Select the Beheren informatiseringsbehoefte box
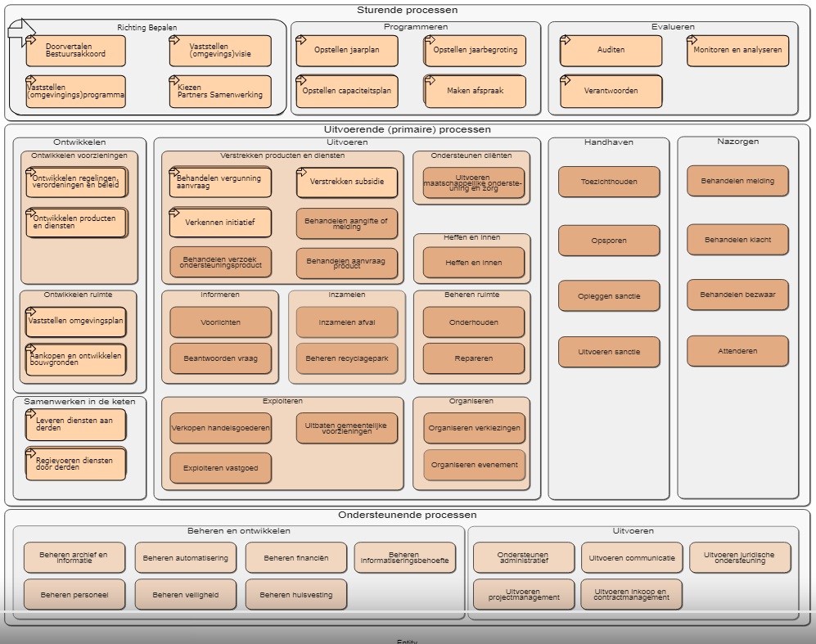 [405, 557]
